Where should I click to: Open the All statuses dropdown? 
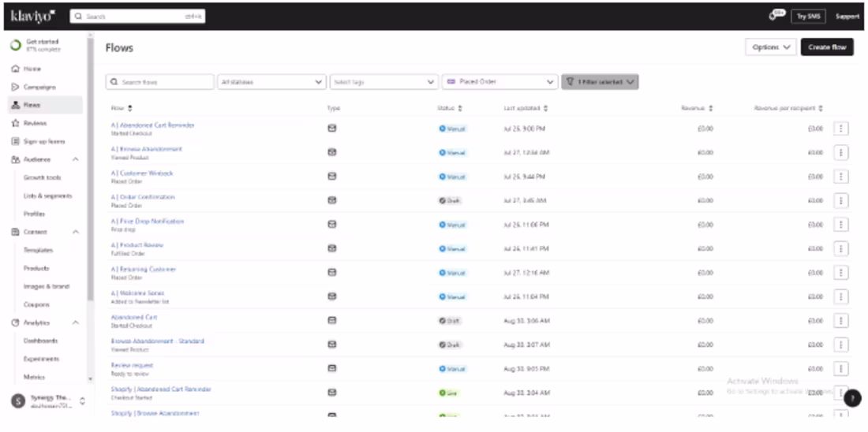point(271,82)
